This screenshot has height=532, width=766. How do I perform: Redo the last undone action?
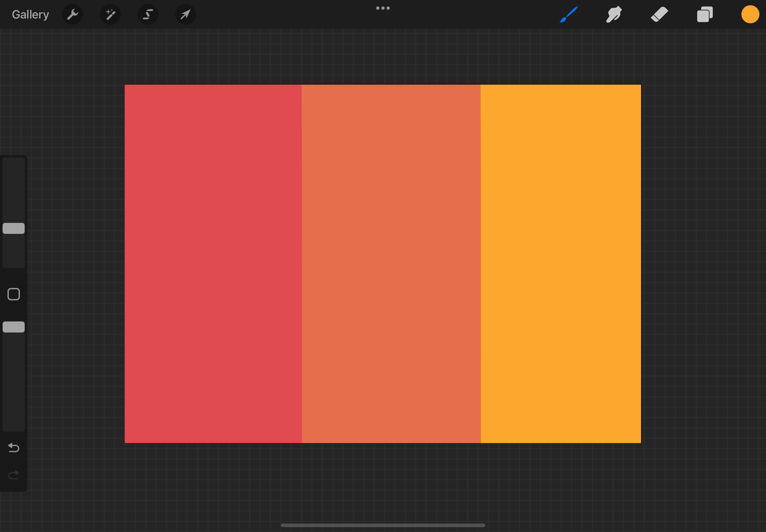[14, 475]
